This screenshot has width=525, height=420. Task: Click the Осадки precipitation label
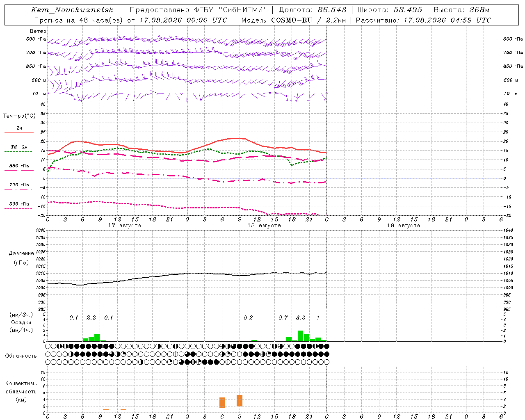[x=21, y=322]
